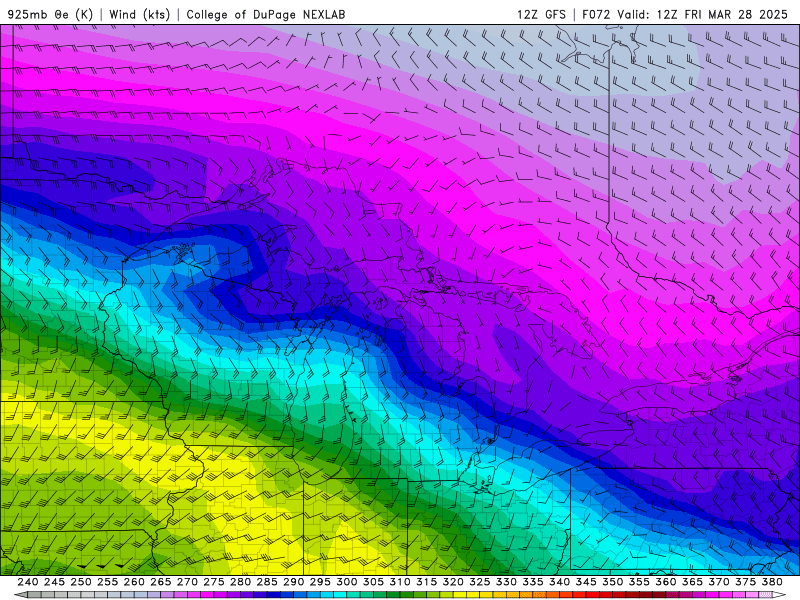Click the 285 value on the color scale
Screen dimensions: 800x600
point(267,582)
